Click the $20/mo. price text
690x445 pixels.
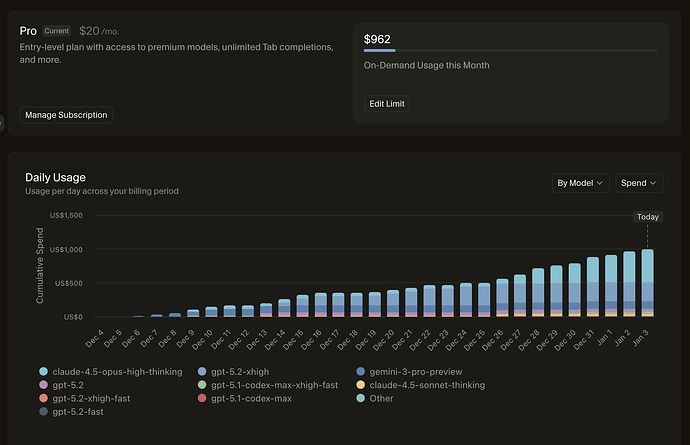point(99,31)
